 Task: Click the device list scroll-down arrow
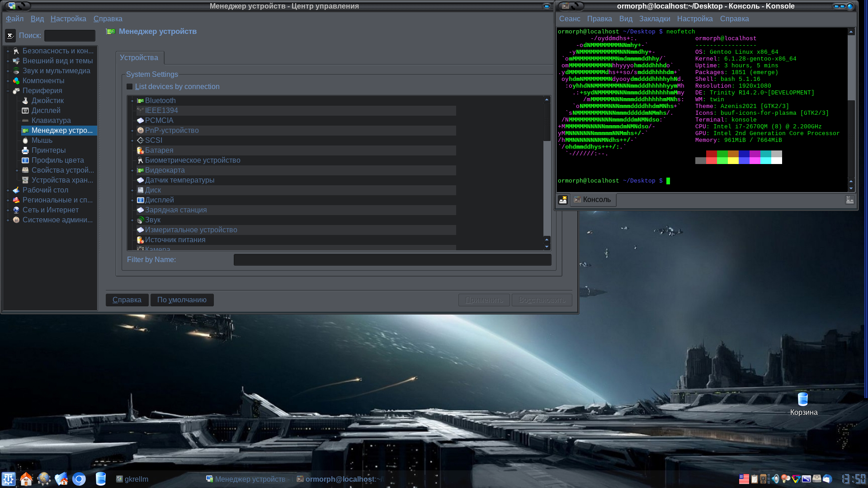[x=547, y=247]
